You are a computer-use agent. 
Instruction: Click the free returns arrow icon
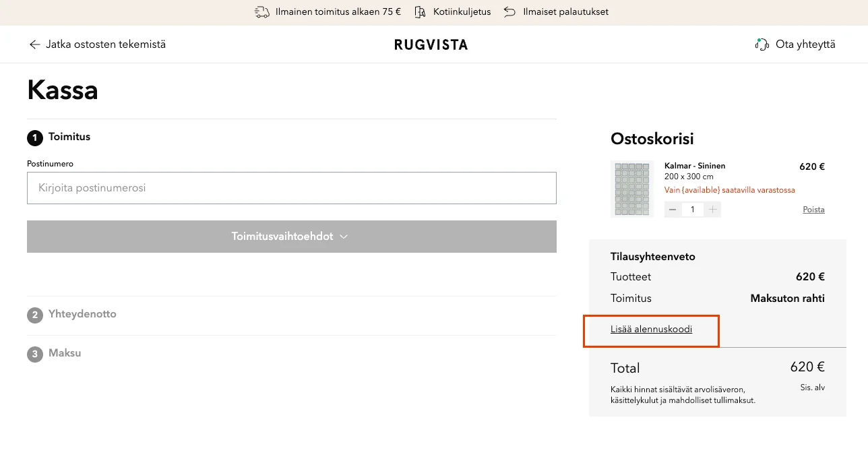510,11
